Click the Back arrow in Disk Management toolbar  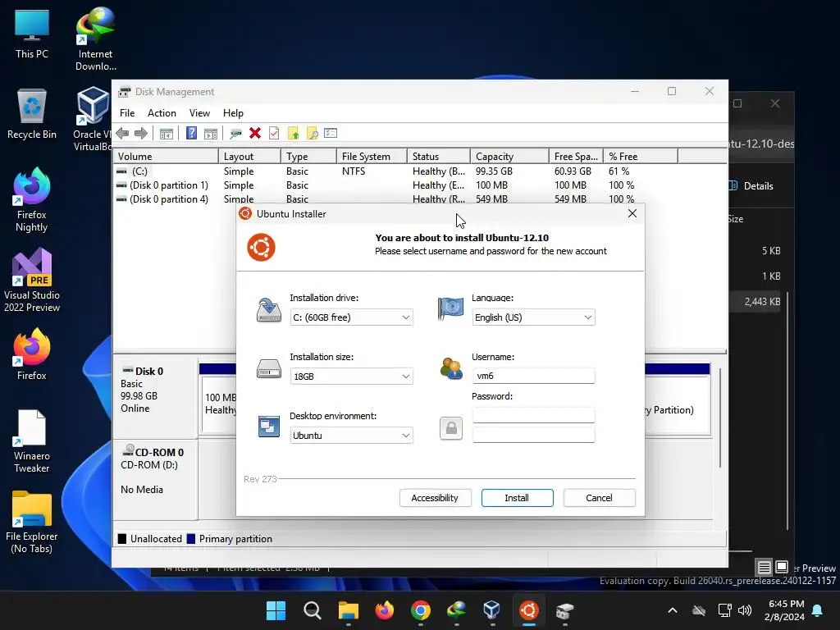tap(122, 134)
